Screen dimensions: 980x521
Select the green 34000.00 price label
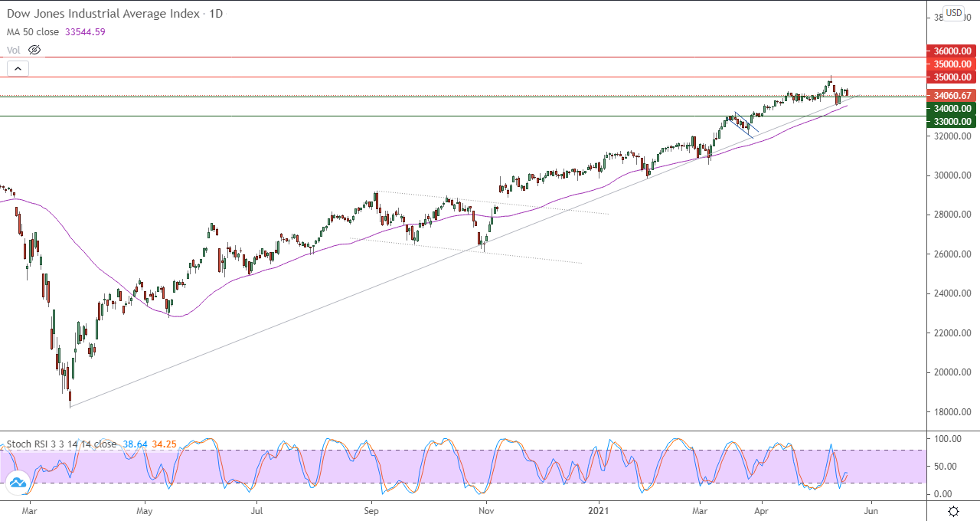(x=952, y=109)
